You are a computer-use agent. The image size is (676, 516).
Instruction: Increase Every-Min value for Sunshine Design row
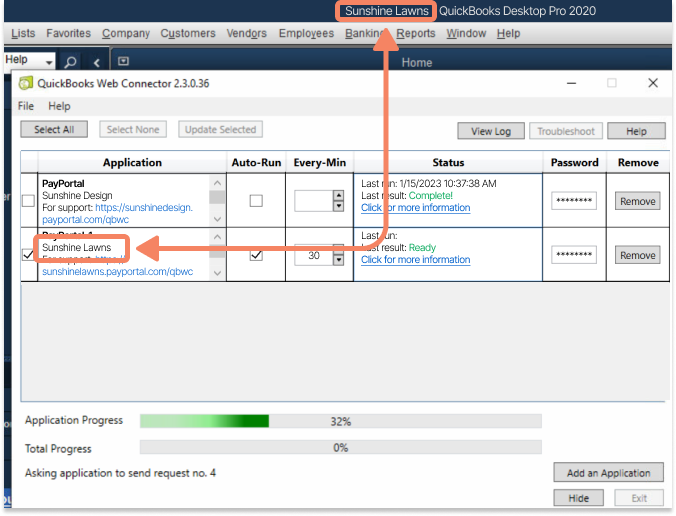click(x=339, y=195)
